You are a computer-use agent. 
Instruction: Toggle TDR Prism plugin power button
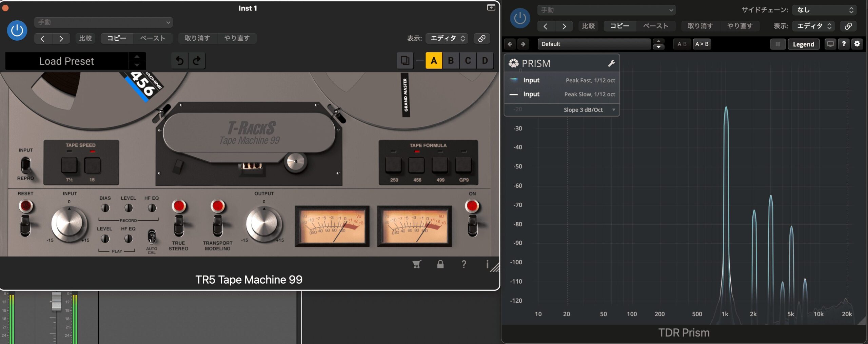coord(520,18)
